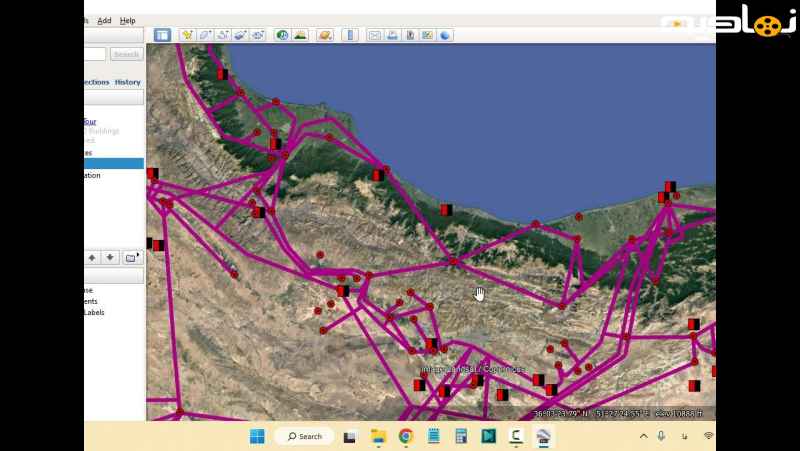The width and height of the screenshot is (800, 451).
Task: Click the Email envelope icon
Action: click(x=375, y=35)
